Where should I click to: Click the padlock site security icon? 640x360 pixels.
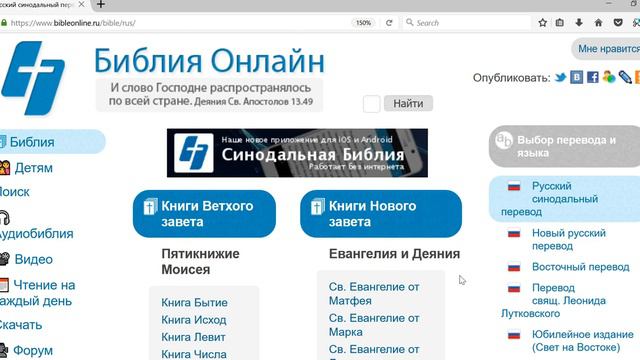[x=4, y=23]
